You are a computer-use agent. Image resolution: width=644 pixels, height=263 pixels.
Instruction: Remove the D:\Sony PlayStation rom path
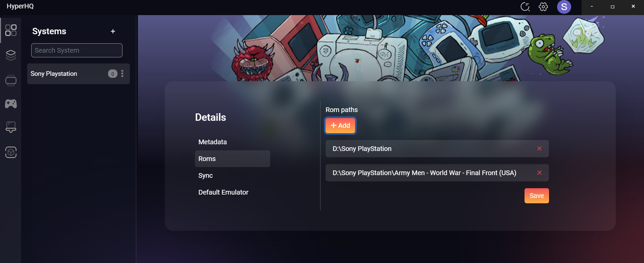(539, 149)
